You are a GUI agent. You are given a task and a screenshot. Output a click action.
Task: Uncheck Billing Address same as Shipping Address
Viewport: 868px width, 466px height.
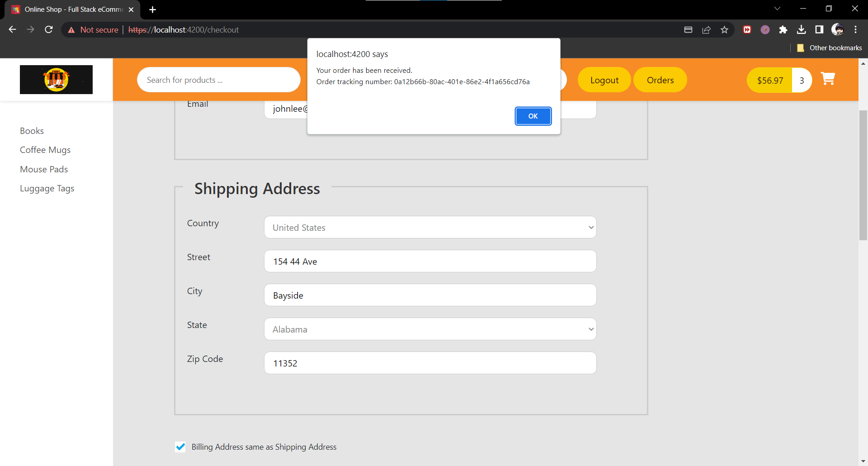(180, 447)
